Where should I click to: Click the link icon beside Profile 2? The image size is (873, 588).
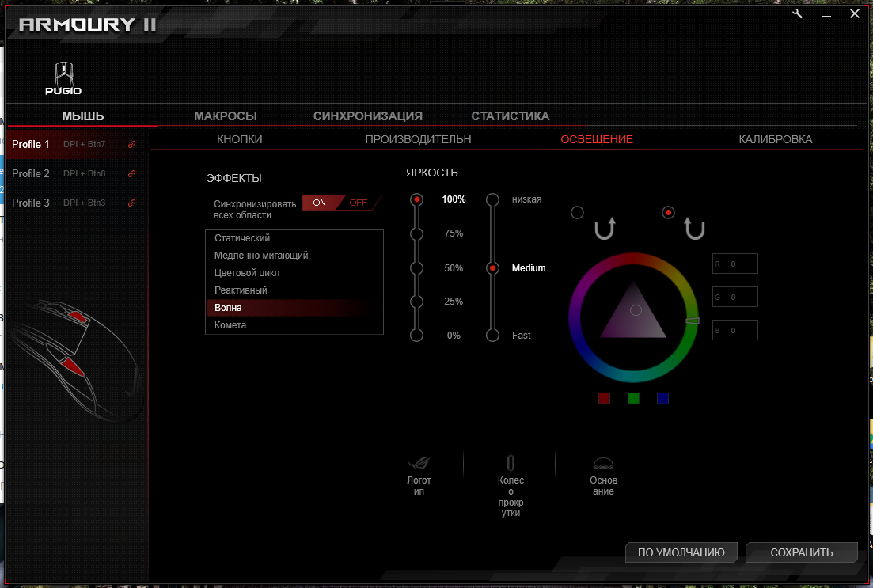(x=132, y=174)
